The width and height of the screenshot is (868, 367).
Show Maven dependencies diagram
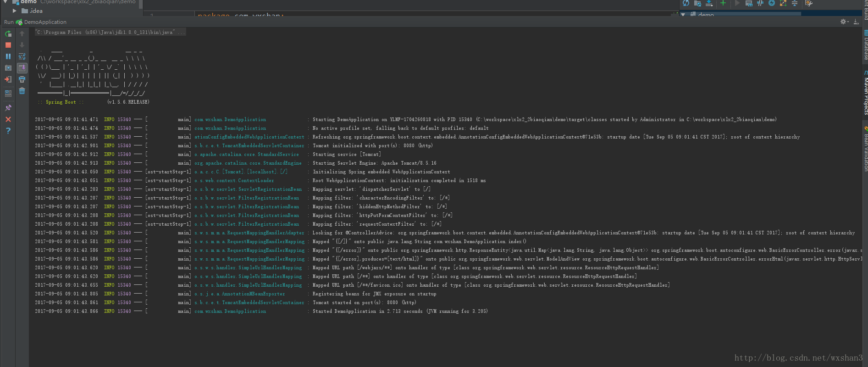(x=783, y=3)
